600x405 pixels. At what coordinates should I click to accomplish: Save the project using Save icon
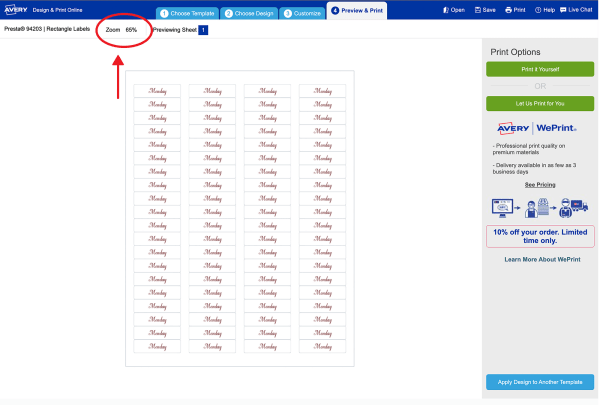coord(484,10)
